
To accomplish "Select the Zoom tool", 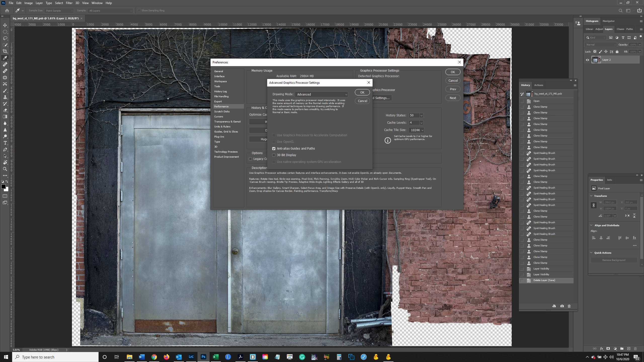I will click(x=5, y=169).
